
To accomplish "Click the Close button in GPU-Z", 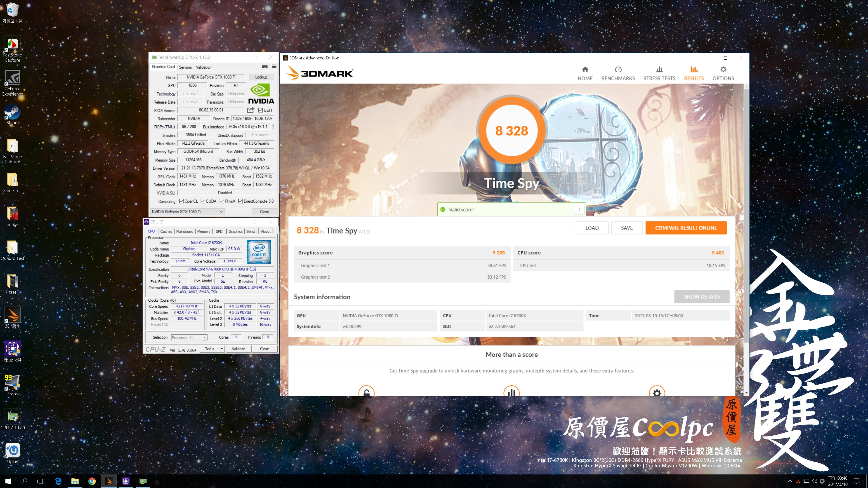I will pyautogui.click(x=264, y=211).
